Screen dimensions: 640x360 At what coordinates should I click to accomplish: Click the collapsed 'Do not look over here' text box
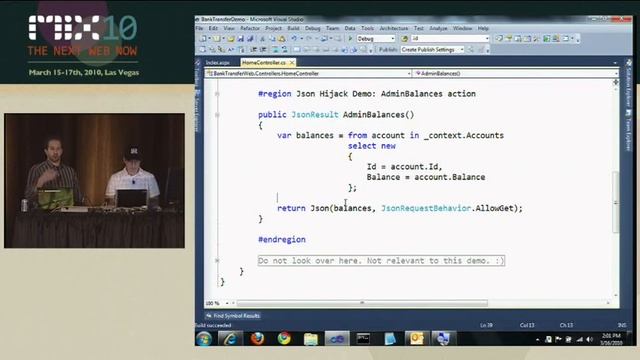coord(381,260)
